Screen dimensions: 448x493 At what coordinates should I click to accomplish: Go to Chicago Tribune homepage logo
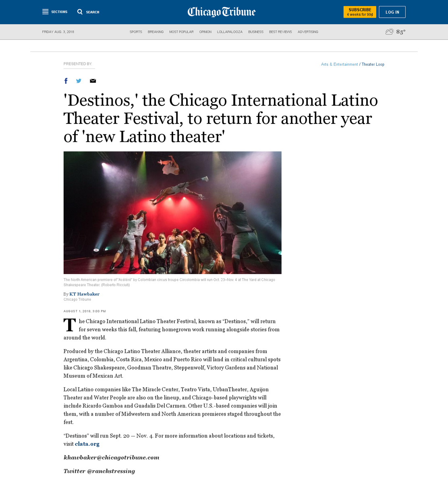222,12
